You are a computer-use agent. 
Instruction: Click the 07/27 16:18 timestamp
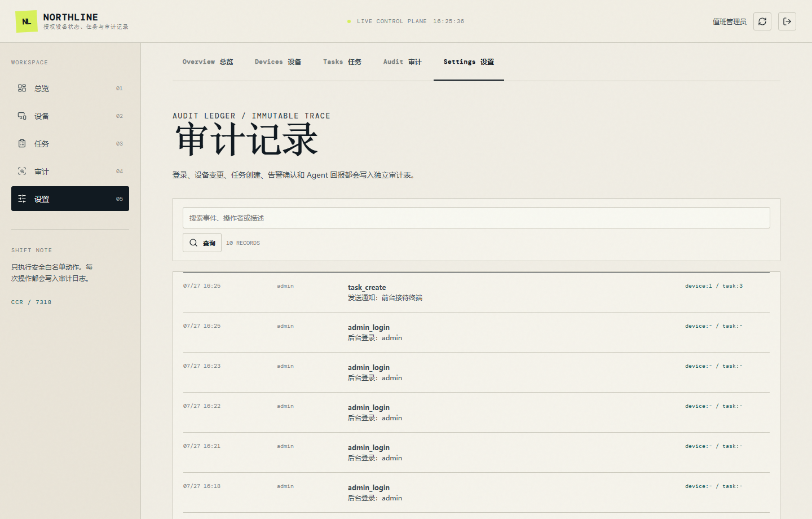[202, 486]
